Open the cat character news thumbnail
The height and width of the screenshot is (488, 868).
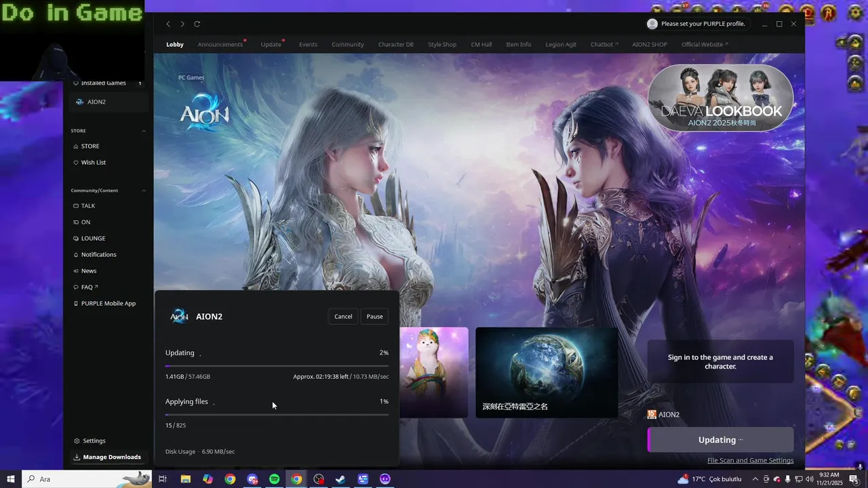433,372
